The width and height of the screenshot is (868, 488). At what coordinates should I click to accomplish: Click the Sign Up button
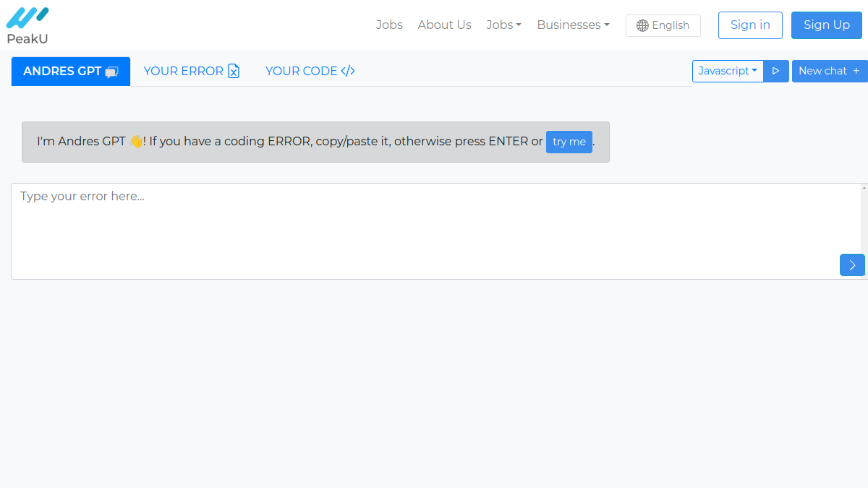pyautogui.click(x=827, y=25)
